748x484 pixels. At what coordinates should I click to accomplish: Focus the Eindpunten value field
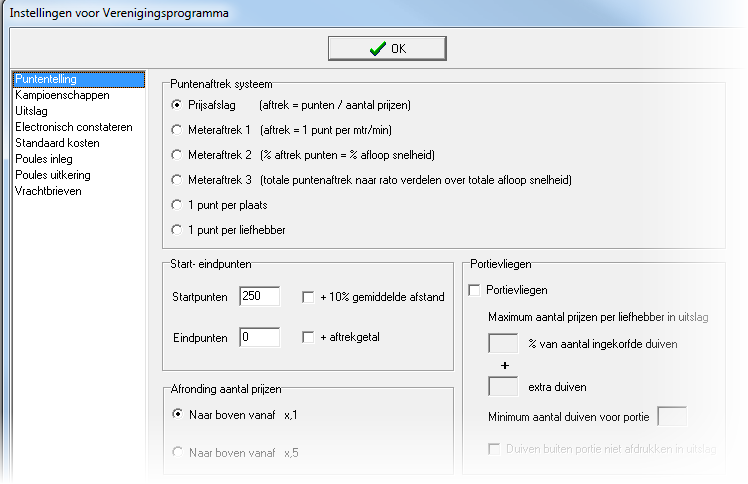coord(260,337)
